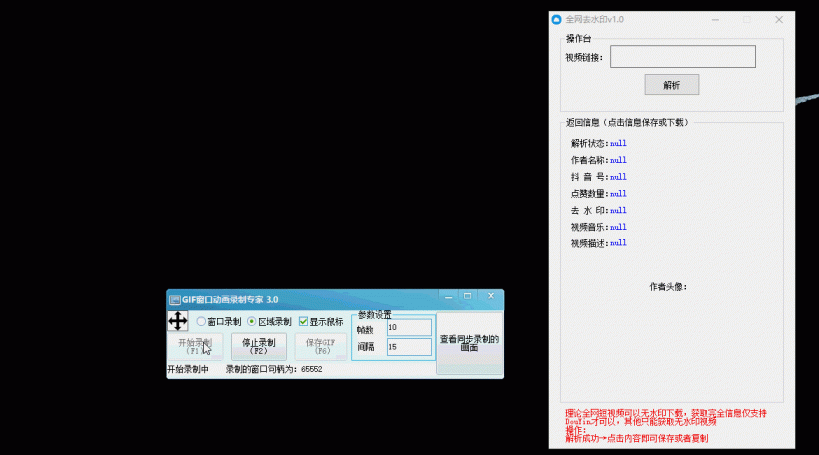Click the 视频音乐 null value
This screenshot has width=819, height=455.
618,227
